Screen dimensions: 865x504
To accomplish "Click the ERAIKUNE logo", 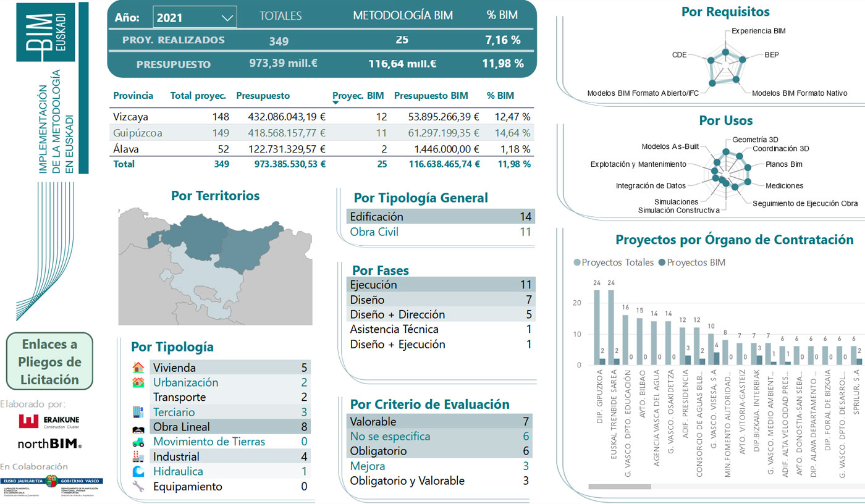I will coord(49,422).
